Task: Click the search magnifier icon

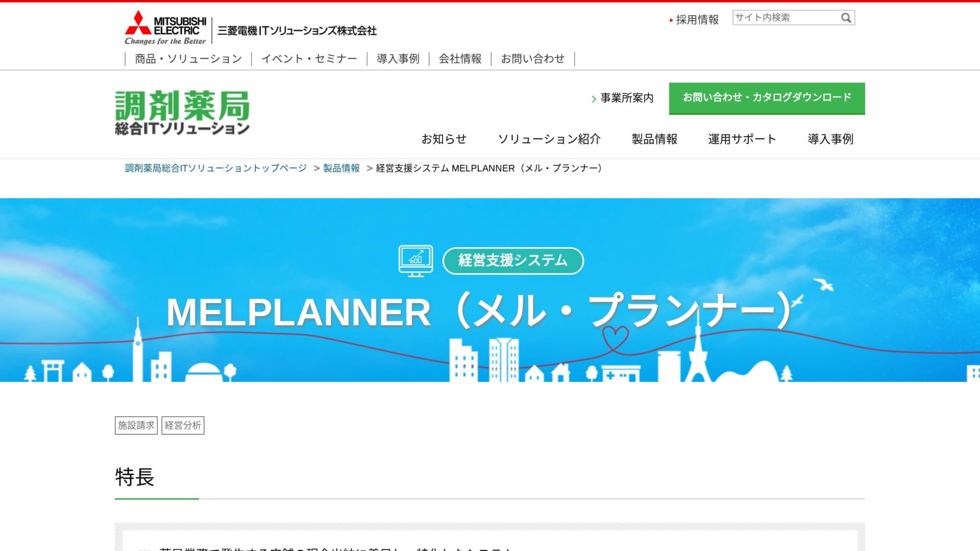Action: pyautogui.click(x=846, y=17)
